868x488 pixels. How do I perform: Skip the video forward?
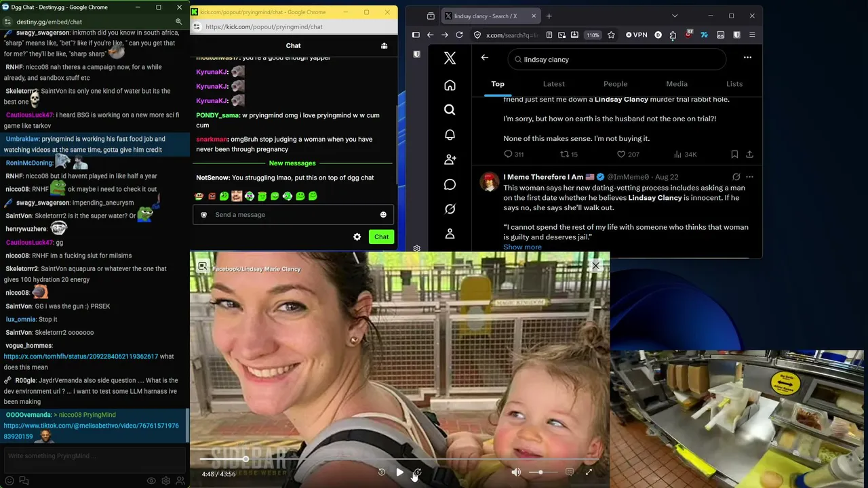tap(418, 472)
